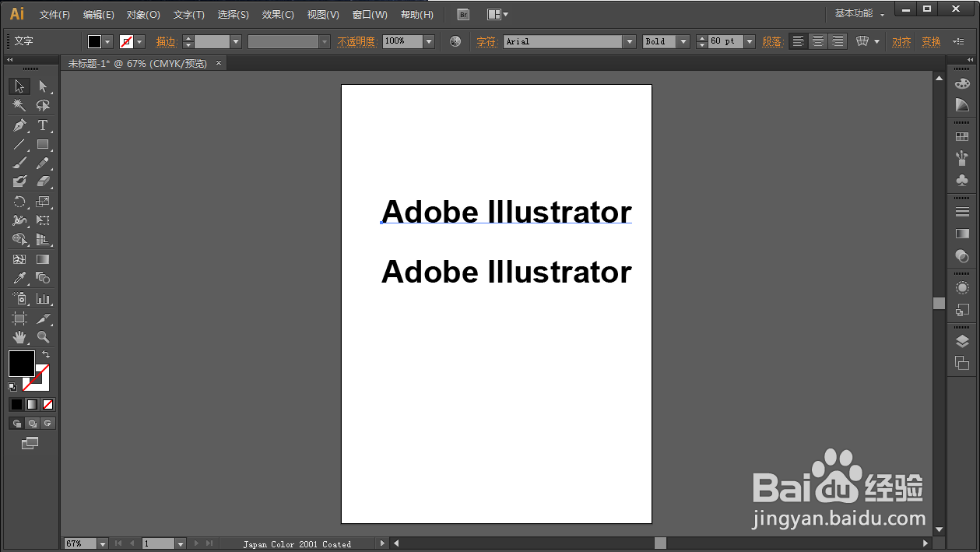Open the Swatches panel icon
Screen dimensions: 980x552
coord(962,137)
